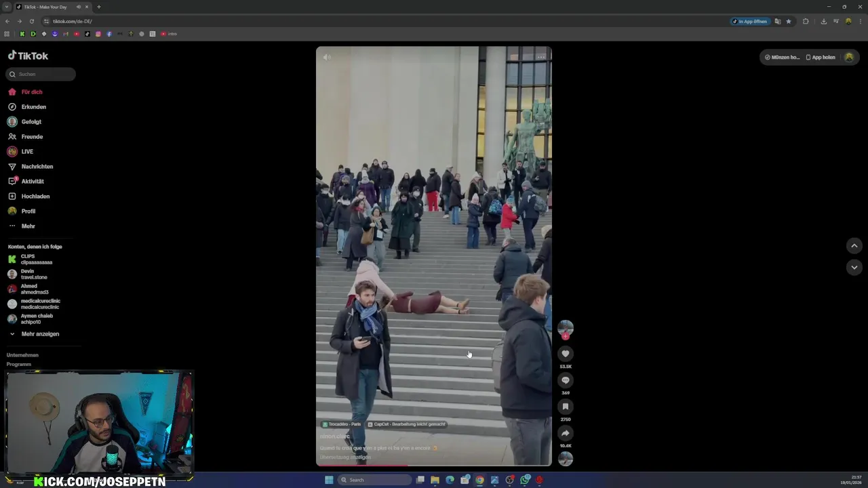
Task: Expand the Programm footer section
Action: click(x=19, y=364)
